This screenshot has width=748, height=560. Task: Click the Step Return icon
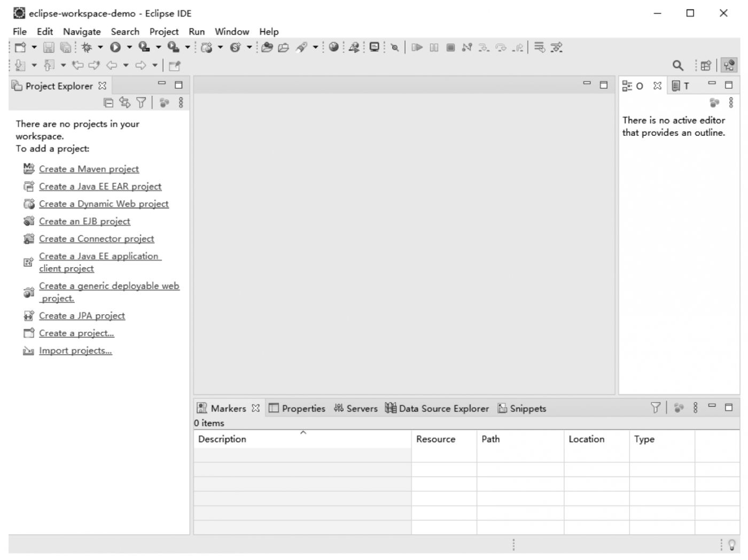517,48
